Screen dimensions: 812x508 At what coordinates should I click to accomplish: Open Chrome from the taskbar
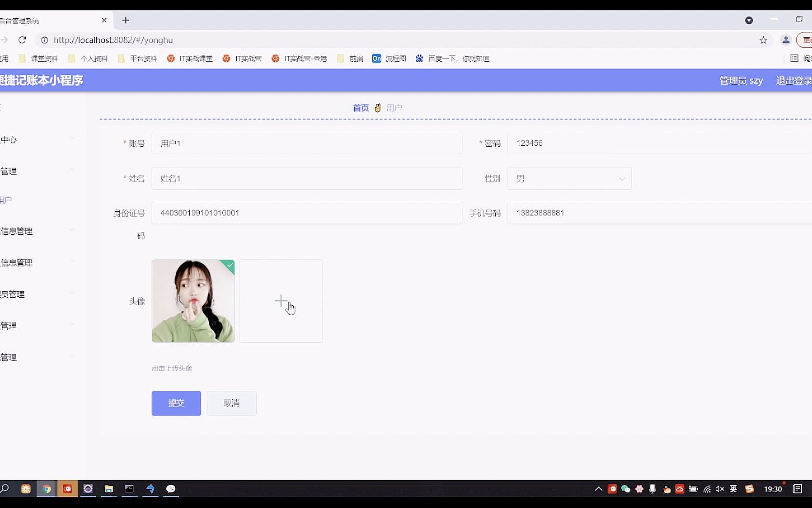click(47, 489)
